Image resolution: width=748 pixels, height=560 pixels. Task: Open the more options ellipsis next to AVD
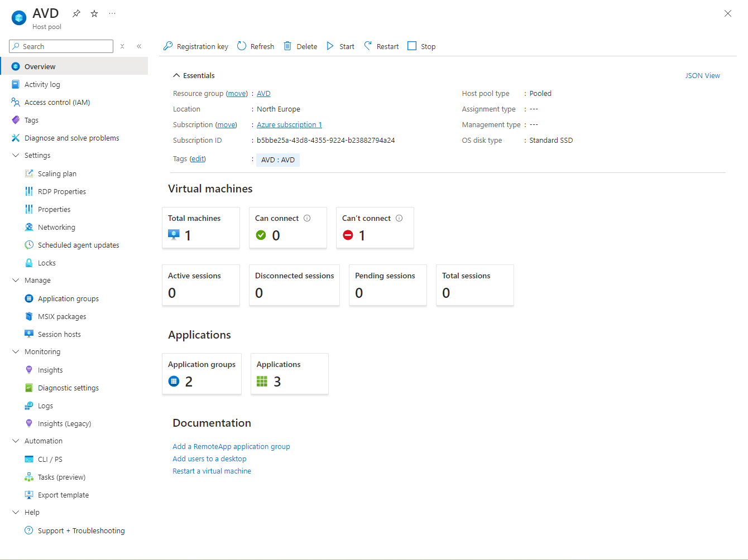tap(112, 13)
